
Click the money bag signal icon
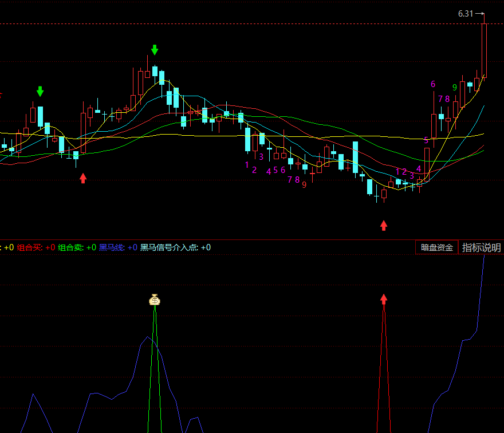click(x=155, y=300)
